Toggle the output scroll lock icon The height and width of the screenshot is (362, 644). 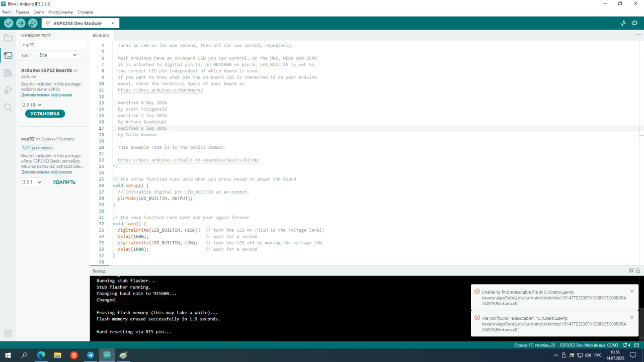click(638, 270)
